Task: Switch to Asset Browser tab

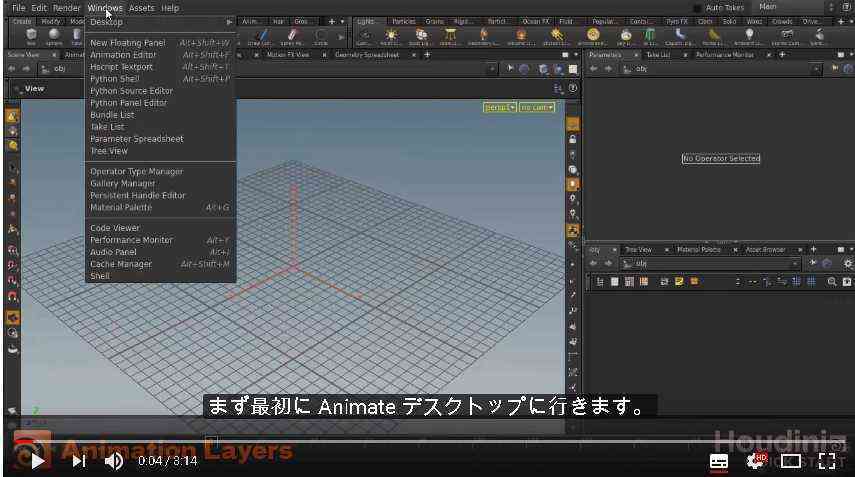Action: tap(766, 250)
